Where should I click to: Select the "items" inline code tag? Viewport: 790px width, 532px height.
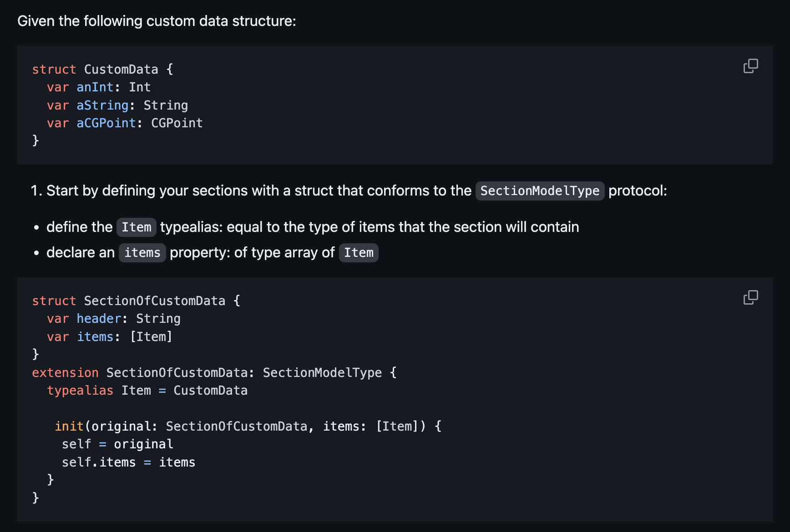(142, 252)
